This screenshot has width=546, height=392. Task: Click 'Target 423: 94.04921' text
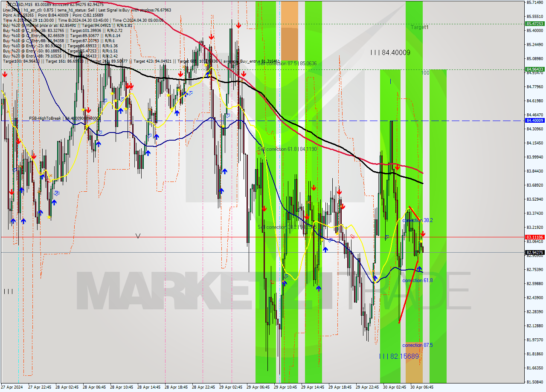coord(152,61)
